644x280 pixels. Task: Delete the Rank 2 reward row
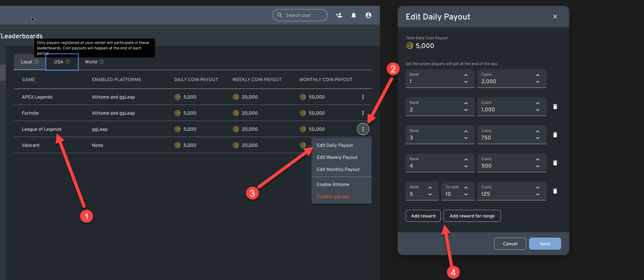point(555,107)
